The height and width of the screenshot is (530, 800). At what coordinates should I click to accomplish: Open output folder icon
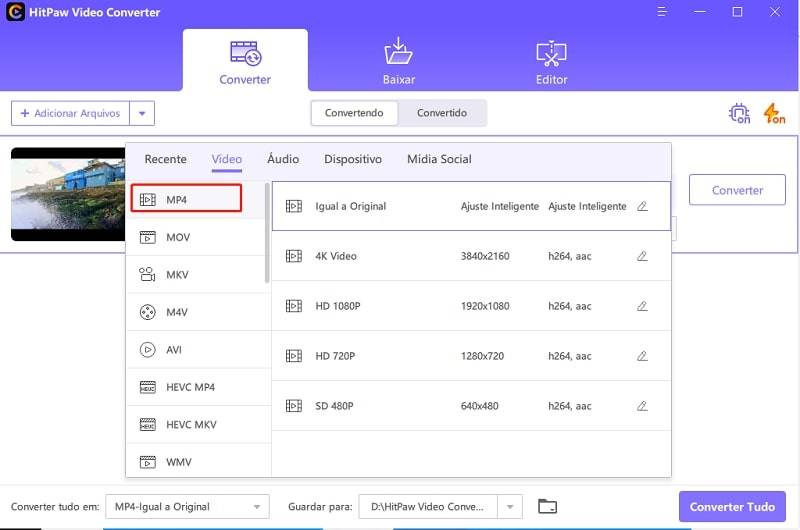click(x=547, y=507)
